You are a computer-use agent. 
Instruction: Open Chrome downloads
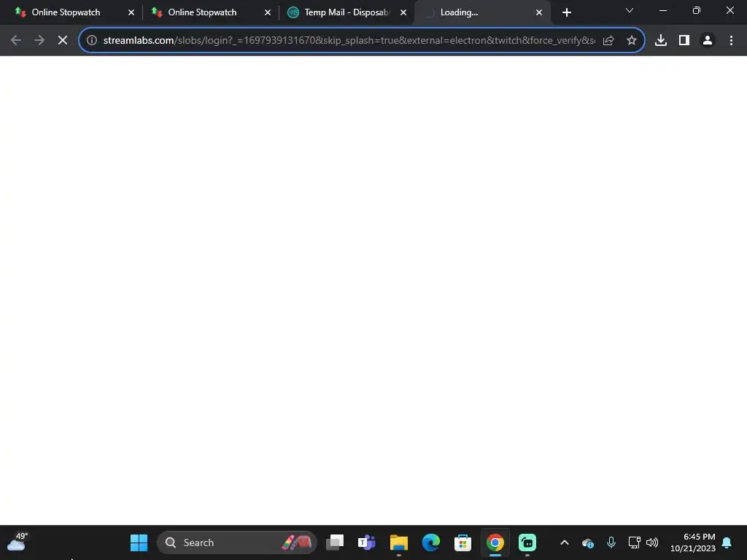(x=661, y=41)
